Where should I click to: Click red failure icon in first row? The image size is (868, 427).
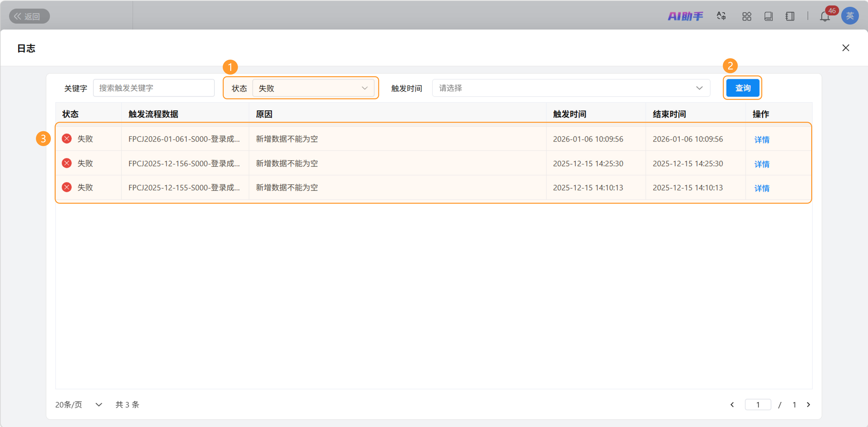[67, 139]
